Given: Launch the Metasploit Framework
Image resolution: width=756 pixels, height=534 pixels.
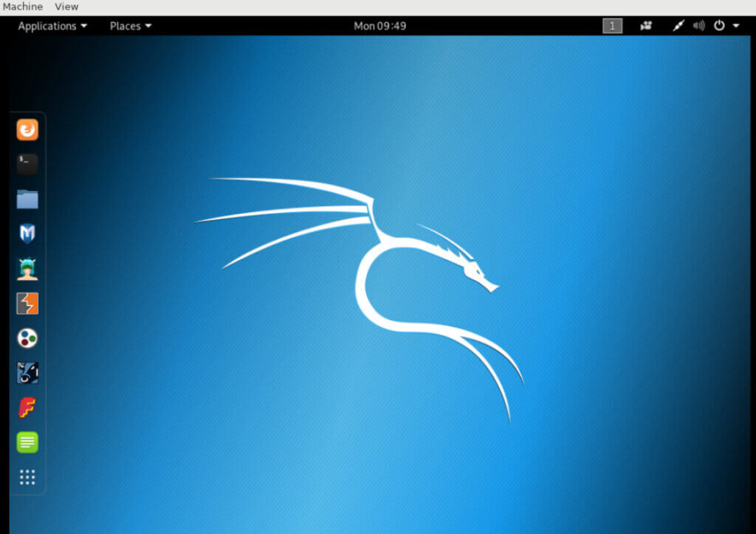Looking at the screenshot, I should pyautogui.click(x=27, y=232).
